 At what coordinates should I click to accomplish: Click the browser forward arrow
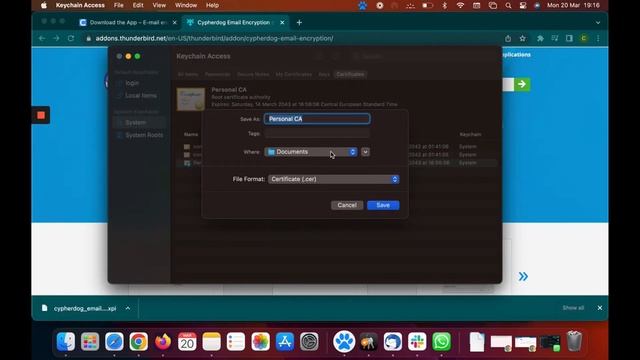[56, 38]
